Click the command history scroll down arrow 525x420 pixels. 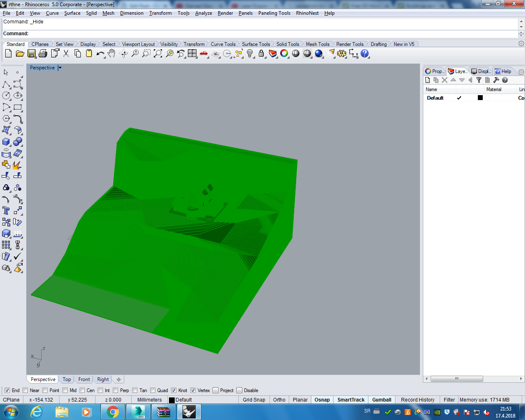click(x=521, y=27)
